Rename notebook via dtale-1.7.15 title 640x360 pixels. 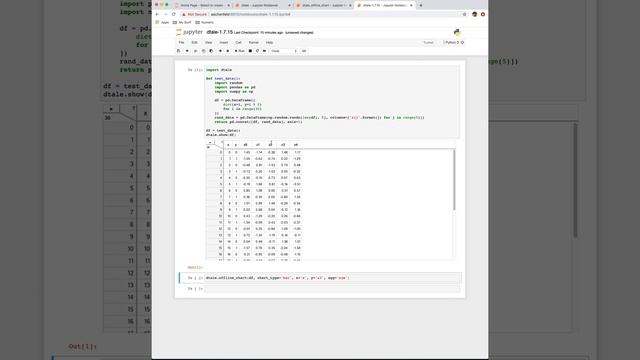[x=220, y=32]
